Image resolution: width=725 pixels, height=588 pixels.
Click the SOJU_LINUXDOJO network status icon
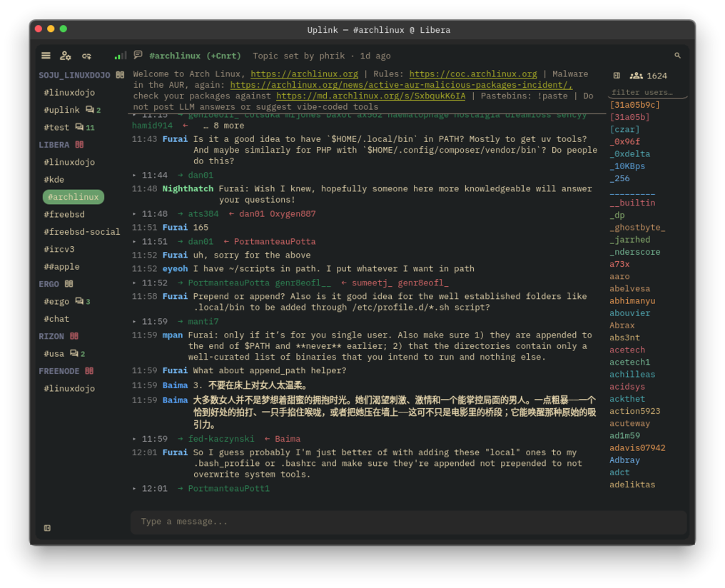coord(120,75)
